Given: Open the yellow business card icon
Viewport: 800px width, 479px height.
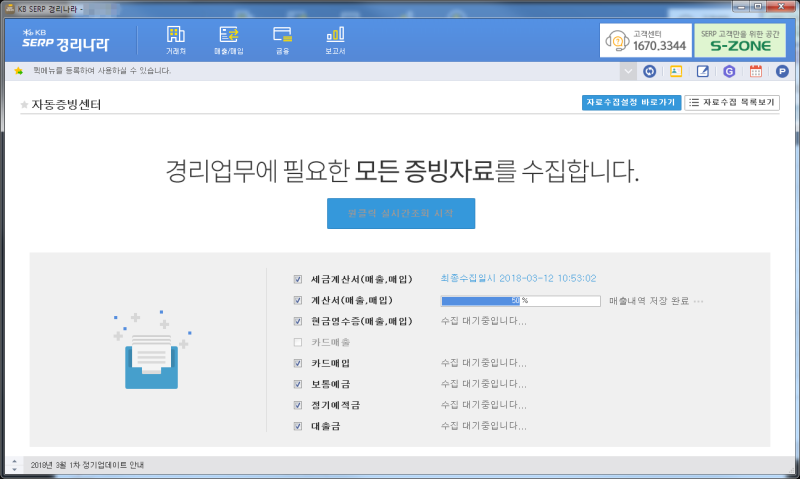Looking at the screenshot, I should [x=676, y=71].
